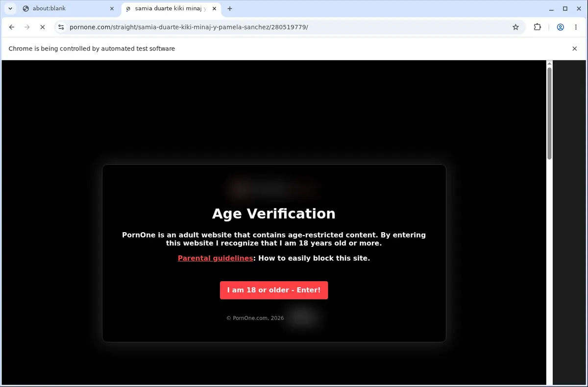Open a new tab with plus button
The height and width of the screenshot is (387, 588).
pyautogui.click(x=230, y=8)
